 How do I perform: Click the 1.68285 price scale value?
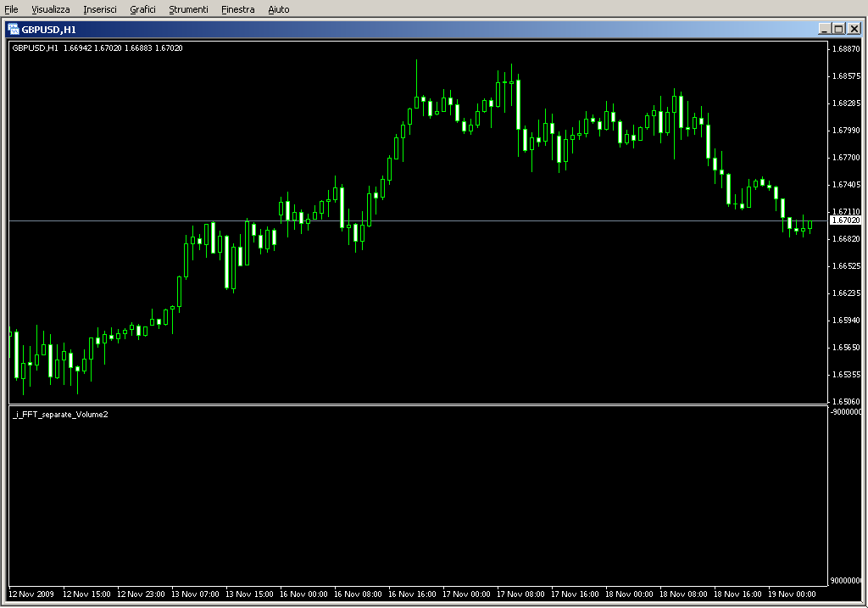846,103
